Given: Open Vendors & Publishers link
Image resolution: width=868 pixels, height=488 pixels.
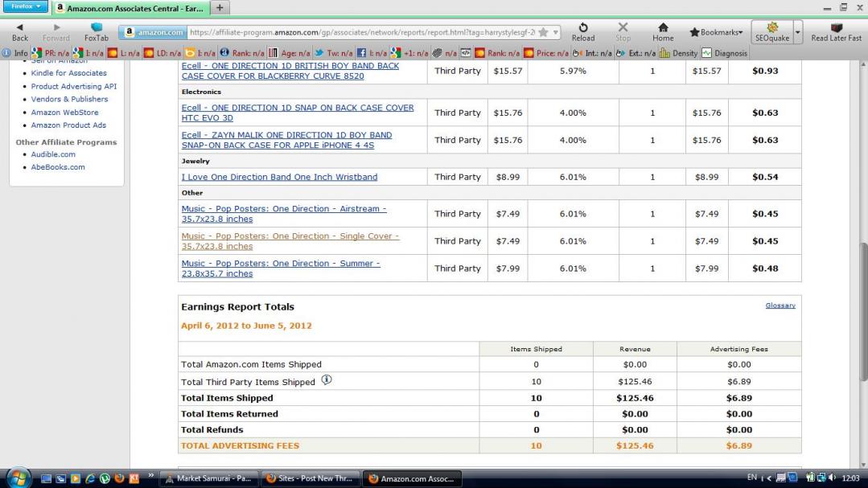Looking at the screenshot, I should point(69,99).
